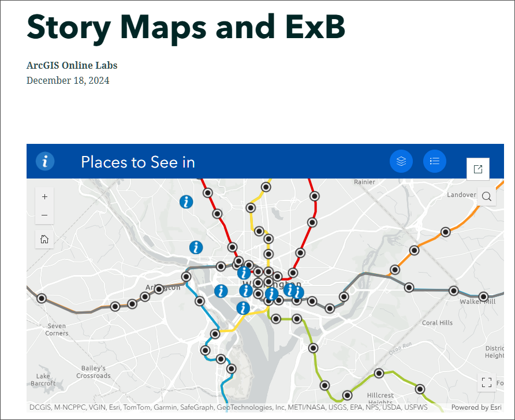The width and height of the screenshot is (515, 420).
Task: Click the Powered by Esri link
Action: click(476, 407)
